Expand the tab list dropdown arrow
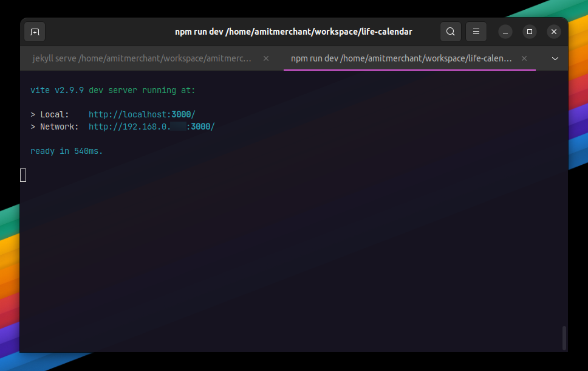Screen dimensions: 588x371 (555, 58)
